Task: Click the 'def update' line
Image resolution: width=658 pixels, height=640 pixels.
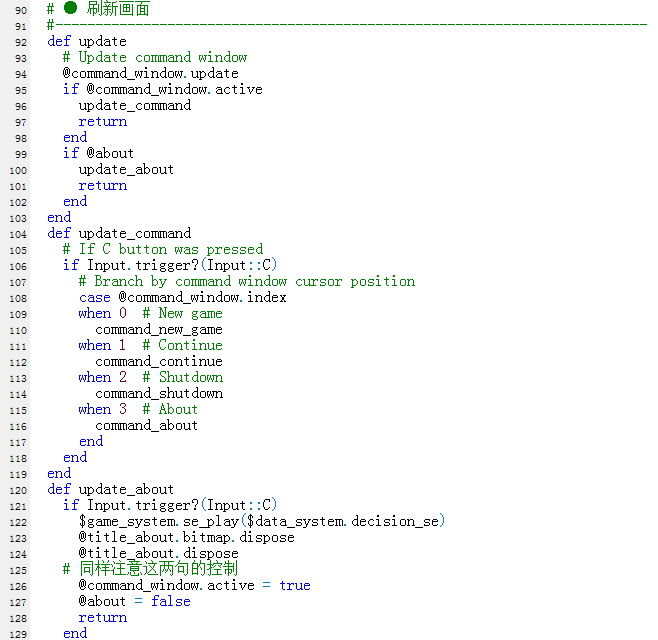Action: coord(87,42)
